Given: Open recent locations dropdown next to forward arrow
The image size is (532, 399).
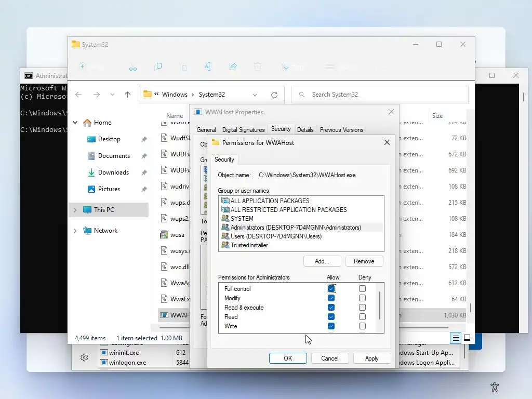Looking at the screenshot, I should click(x=112, y=95).
